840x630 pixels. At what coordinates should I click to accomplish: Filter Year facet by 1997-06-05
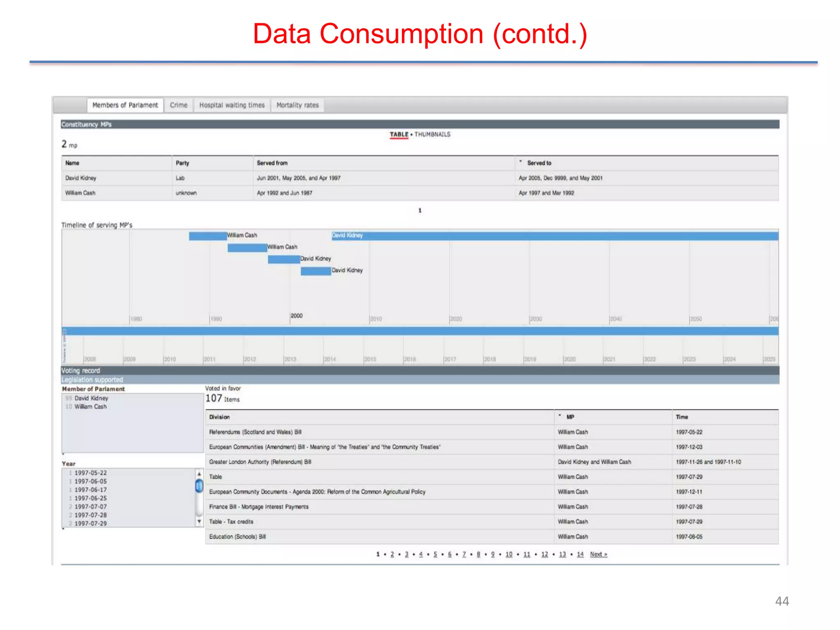[90, 482]
